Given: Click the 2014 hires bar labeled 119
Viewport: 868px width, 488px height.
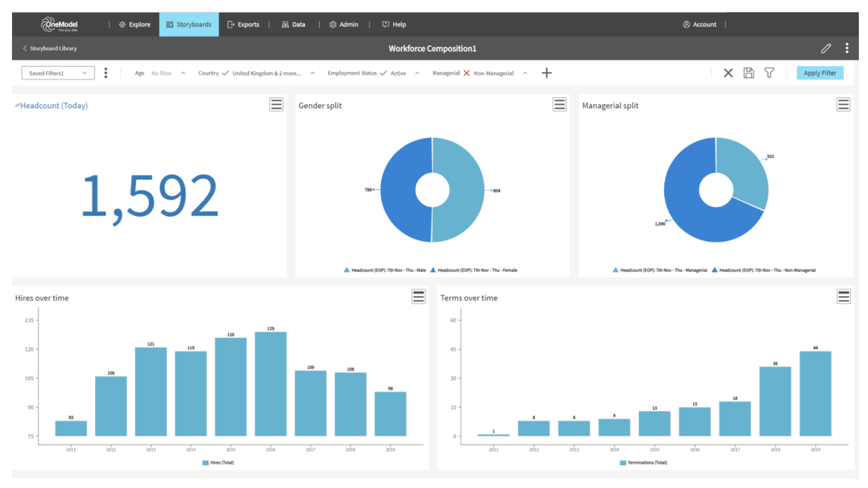Looking at the screenshot, I should [191, 394].
